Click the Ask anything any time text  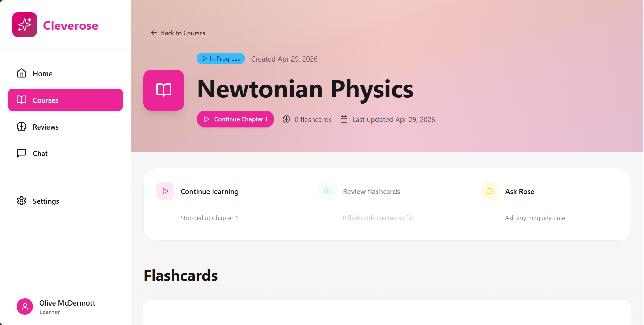tap(535, 218)
